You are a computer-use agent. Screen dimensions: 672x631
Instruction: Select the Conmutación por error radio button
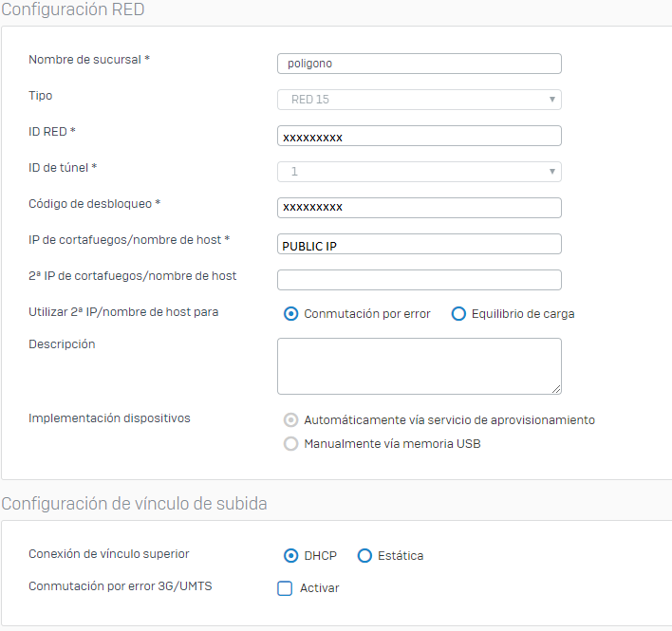[x=291, y=314]
